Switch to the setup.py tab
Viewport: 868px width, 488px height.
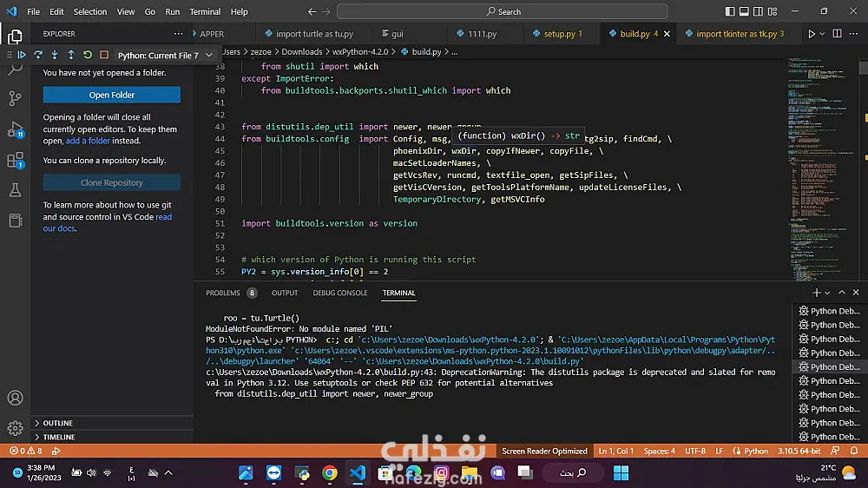click(x=558, y=34)
